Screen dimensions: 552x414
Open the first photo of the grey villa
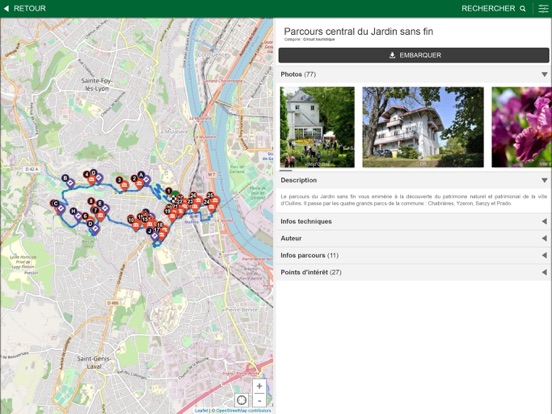tap(317, 127)
